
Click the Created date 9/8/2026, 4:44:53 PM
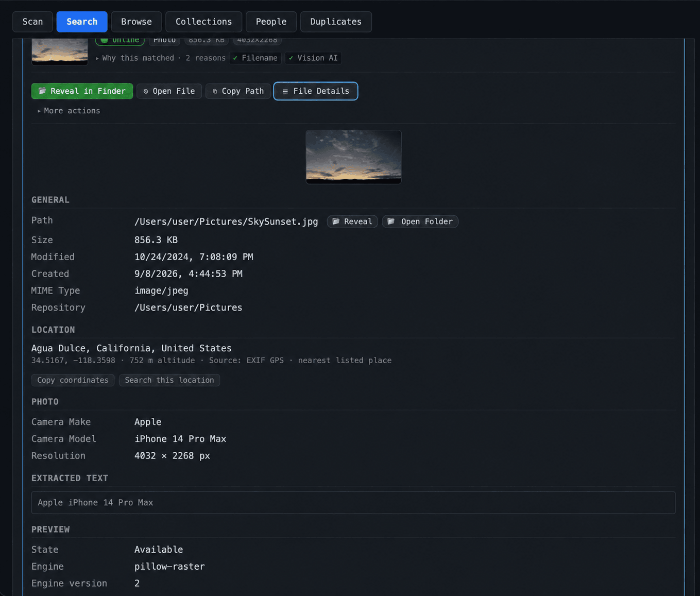[189, 274]
